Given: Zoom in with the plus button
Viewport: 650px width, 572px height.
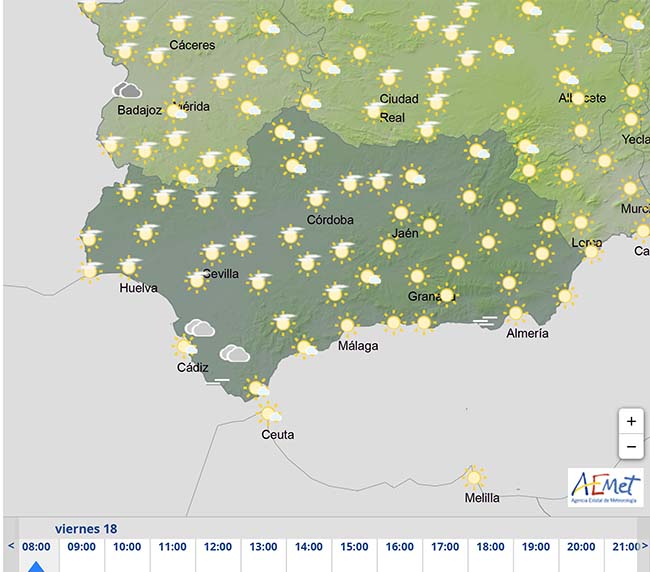Looking at the screenshot, I should (x=631, y=422).
